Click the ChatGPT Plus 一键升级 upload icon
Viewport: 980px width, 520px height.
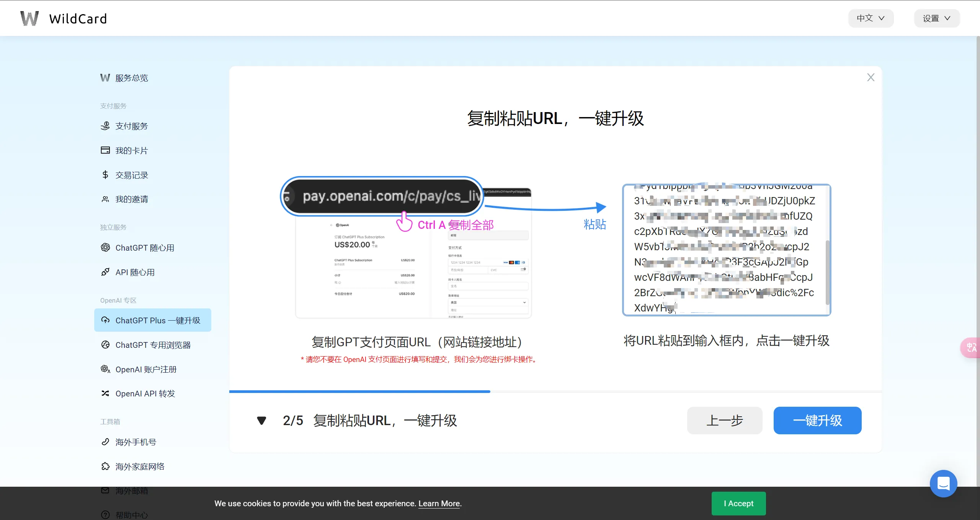click(x=105, y=320)
